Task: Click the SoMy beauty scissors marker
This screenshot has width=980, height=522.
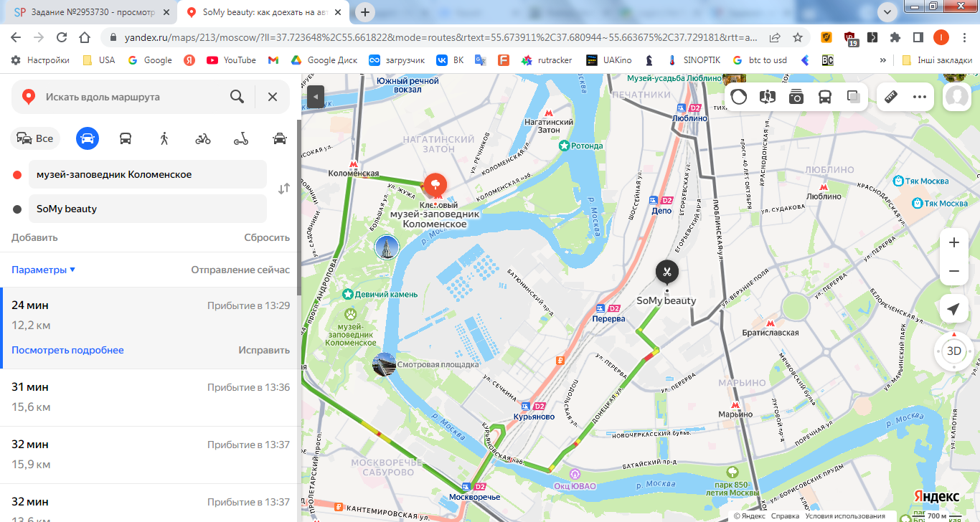Action: tap(666, 272)
